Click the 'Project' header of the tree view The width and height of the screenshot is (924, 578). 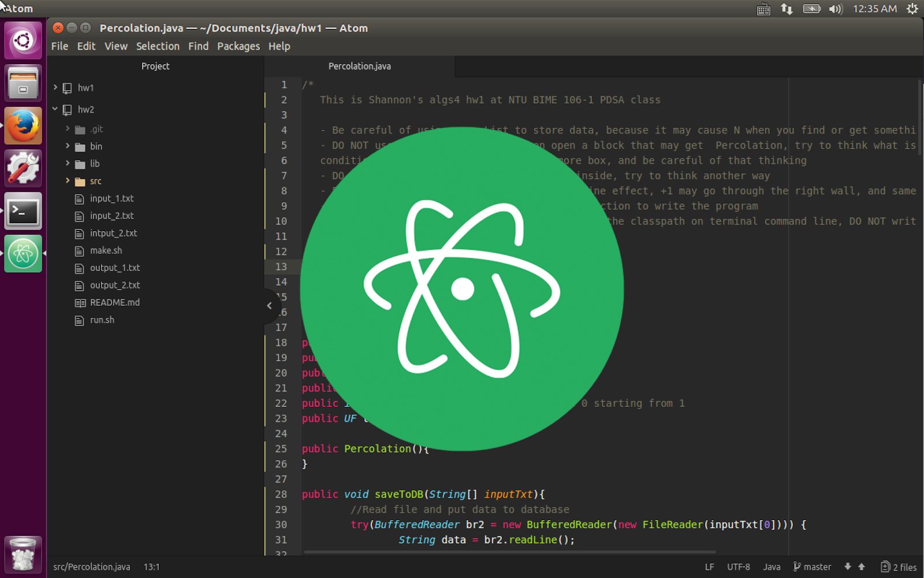click(155, 66)
